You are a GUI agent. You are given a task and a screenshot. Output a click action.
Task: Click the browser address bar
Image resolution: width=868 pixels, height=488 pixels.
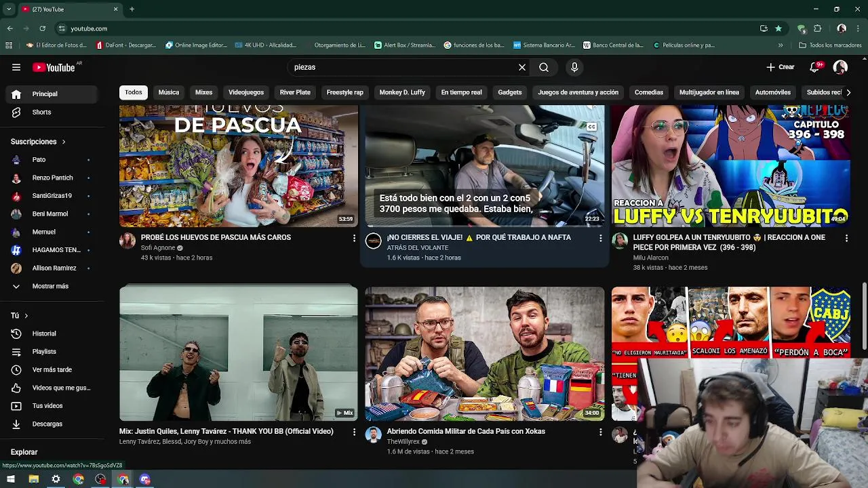(407, 28)
